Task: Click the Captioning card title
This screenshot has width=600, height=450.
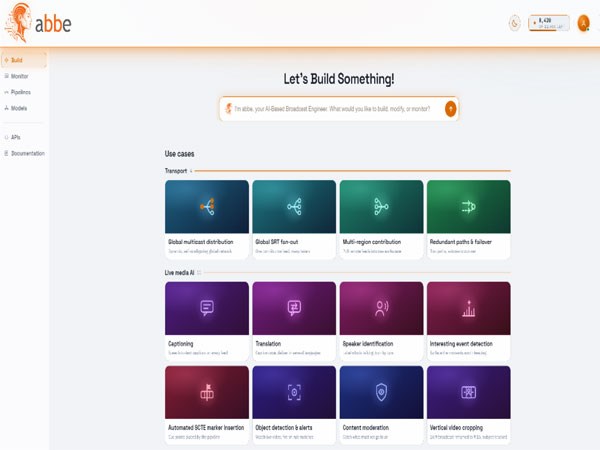Action: coord(181,344)
